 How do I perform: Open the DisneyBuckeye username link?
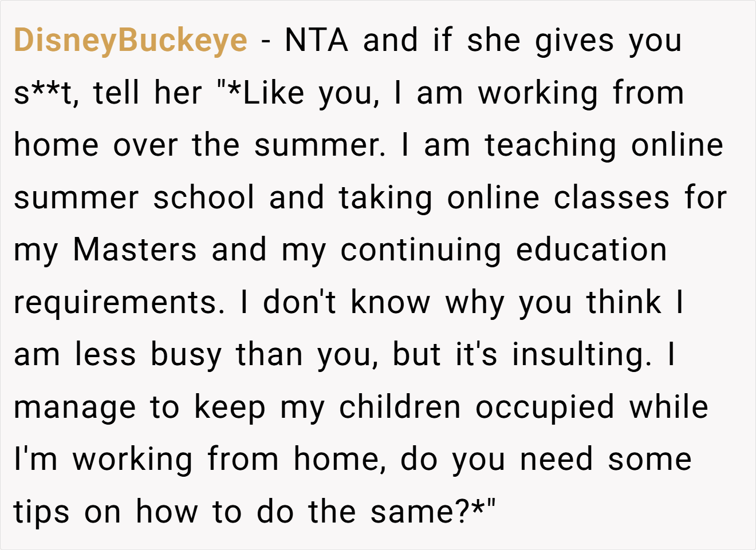point(131,41)
